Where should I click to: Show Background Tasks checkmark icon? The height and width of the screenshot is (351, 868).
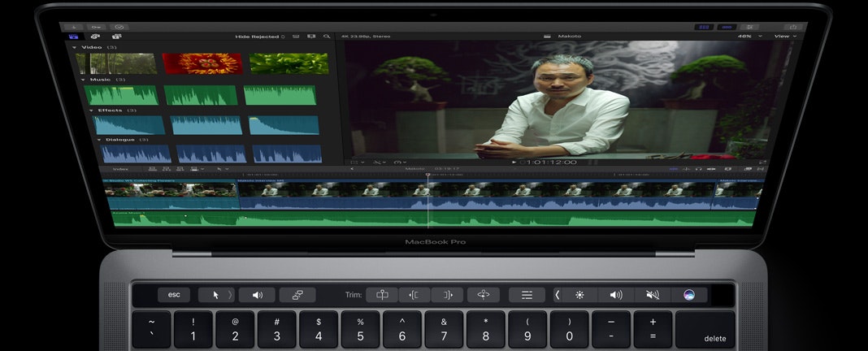tap(119, 27)
